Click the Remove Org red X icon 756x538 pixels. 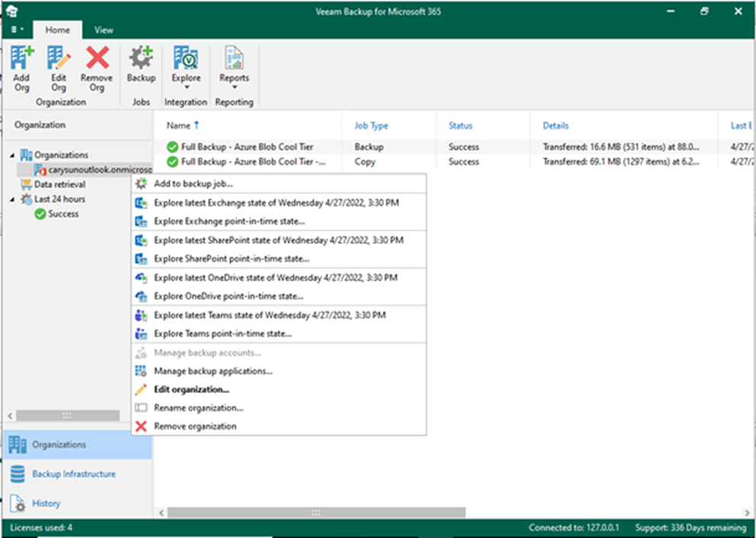[x=97, y=57]
